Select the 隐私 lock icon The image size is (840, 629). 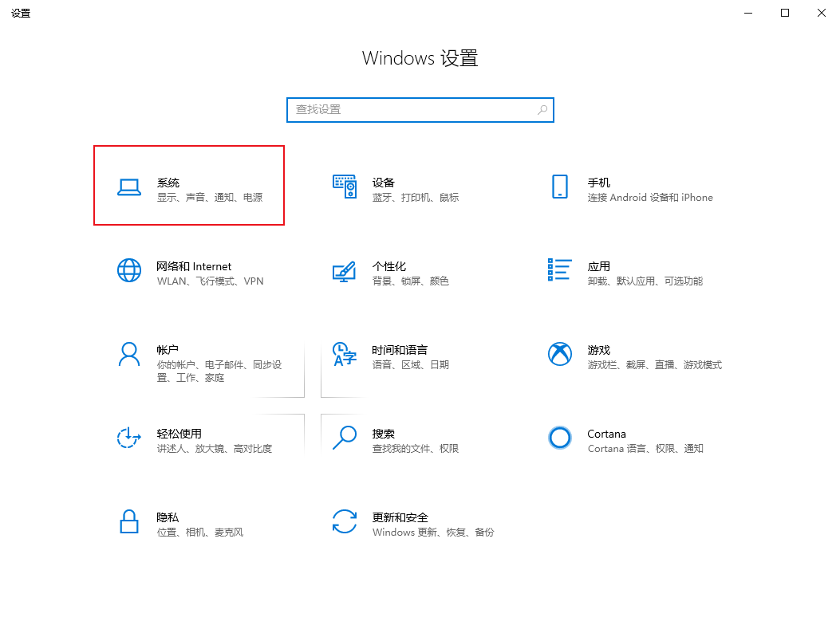(129, 521)
